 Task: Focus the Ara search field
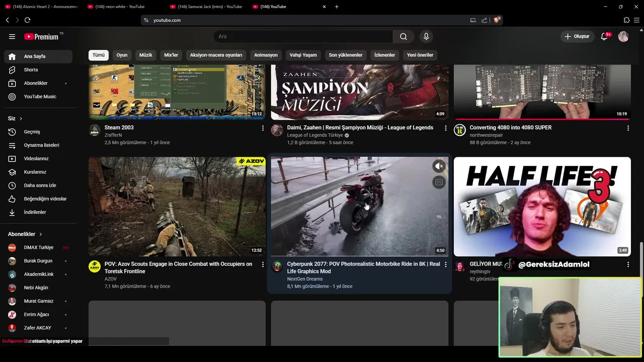pos(303,36)
